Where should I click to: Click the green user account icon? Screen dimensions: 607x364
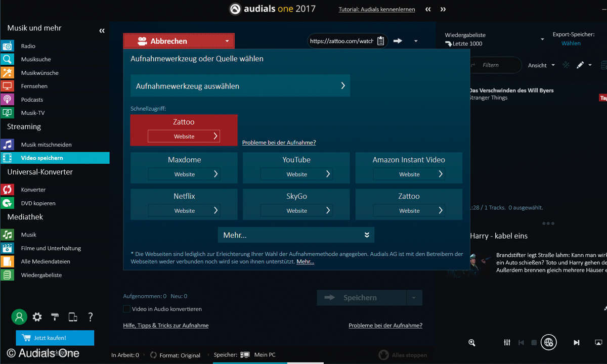pyautogui.click(x=19, y=317)
